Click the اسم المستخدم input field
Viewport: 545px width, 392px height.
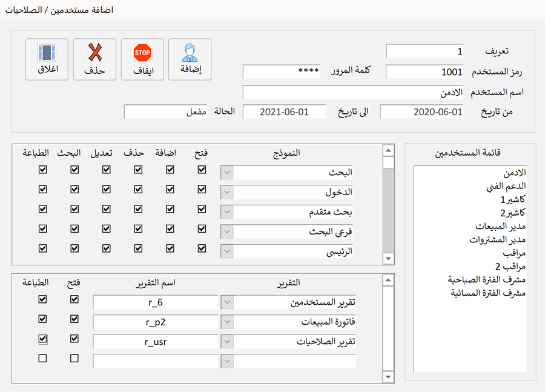[x=352, y=93]
